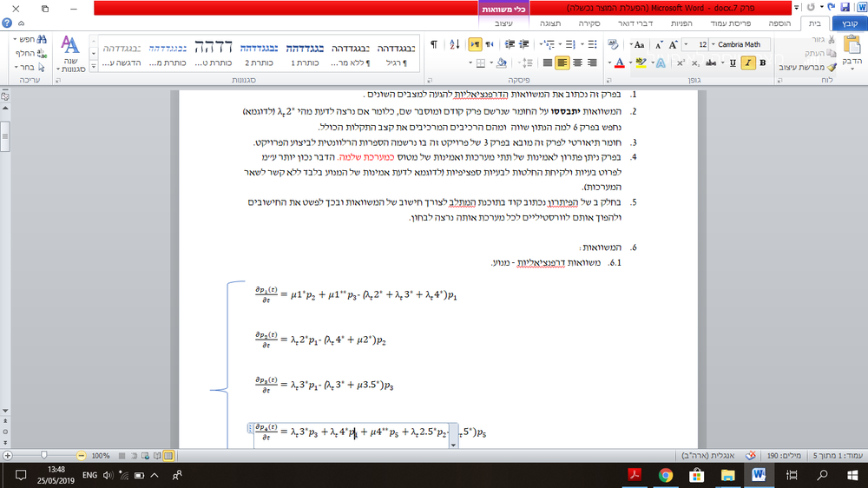Open File Explorer from the taskbar
Image resolution: width=868 pixels, height=488 pixels.
tap(727, 475)
